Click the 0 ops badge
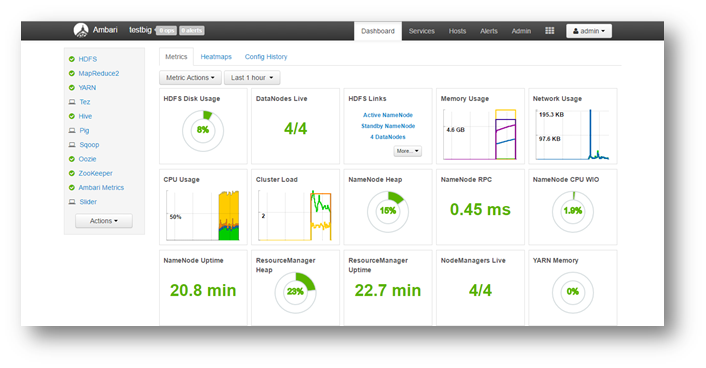 point(167,31)
